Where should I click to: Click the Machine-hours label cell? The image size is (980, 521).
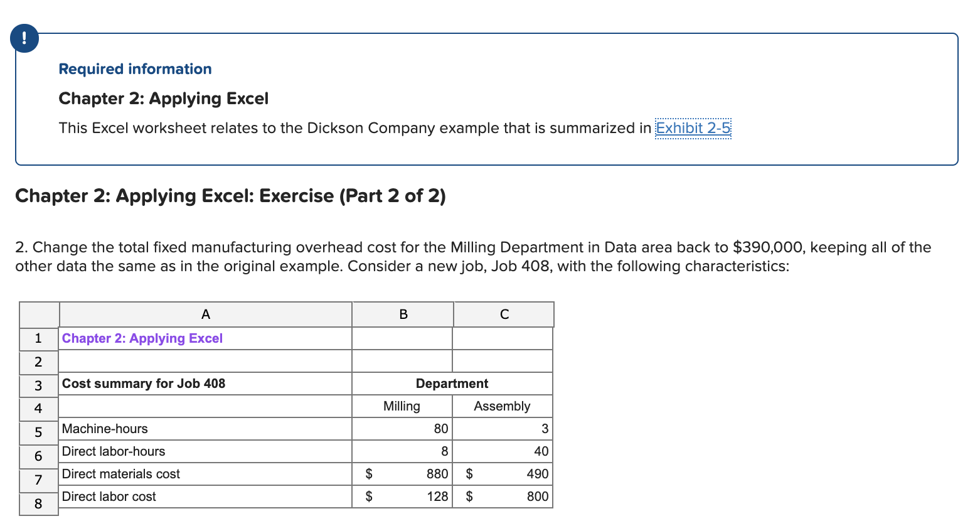pos(104,429)
